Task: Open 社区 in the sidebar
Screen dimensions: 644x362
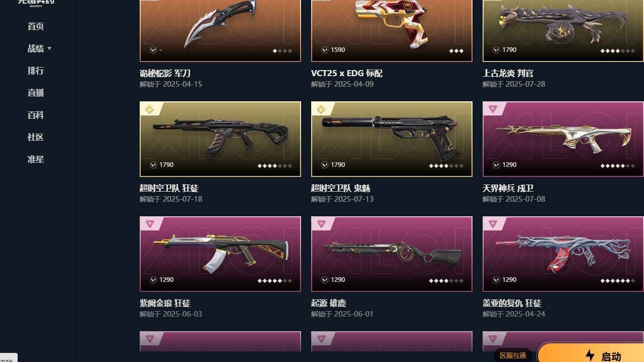Action: (x=36, y=137)
